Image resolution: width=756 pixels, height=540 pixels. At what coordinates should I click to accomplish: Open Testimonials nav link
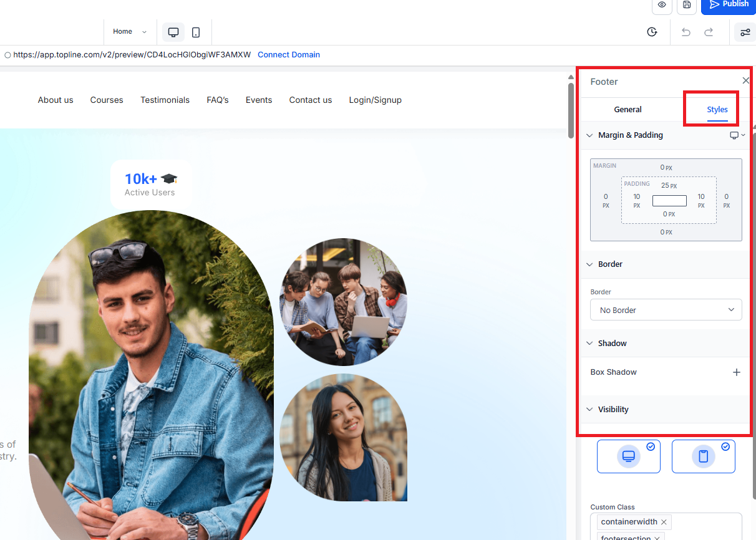[165, 100]
